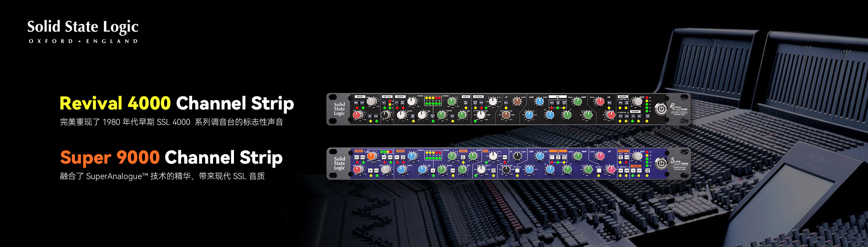Viewport: 868px width, 247px height.
Task: Click the brown LF GAIN knob on the Revival 4000
Action: click(x=517, y=102)
